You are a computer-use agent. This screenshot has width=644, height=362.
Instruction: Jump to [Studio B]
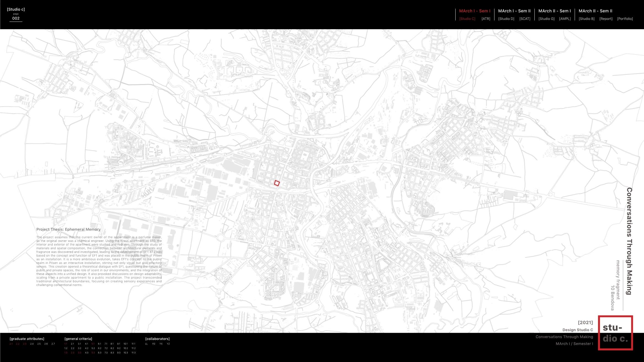pyautogui.click(x=586, y=19)
